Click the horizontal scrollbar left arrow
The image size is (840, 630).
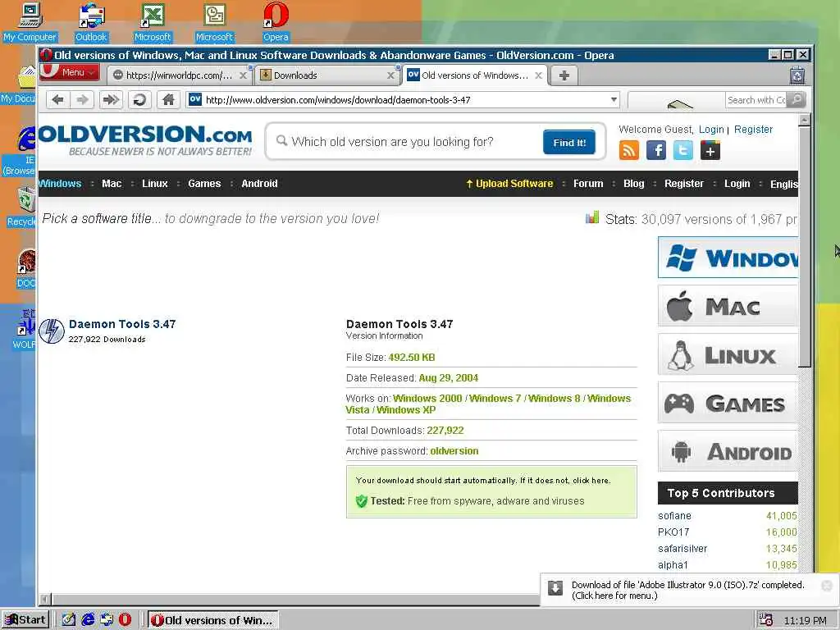[45, 600]
